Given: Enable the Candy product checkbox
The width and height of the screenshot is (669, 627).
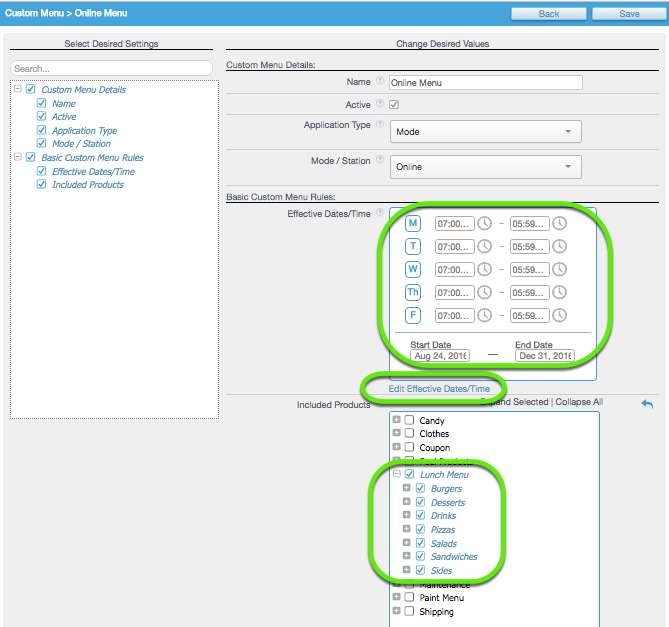Looking at the screenshot, I should pyautogui.click(x=409, y=421).
